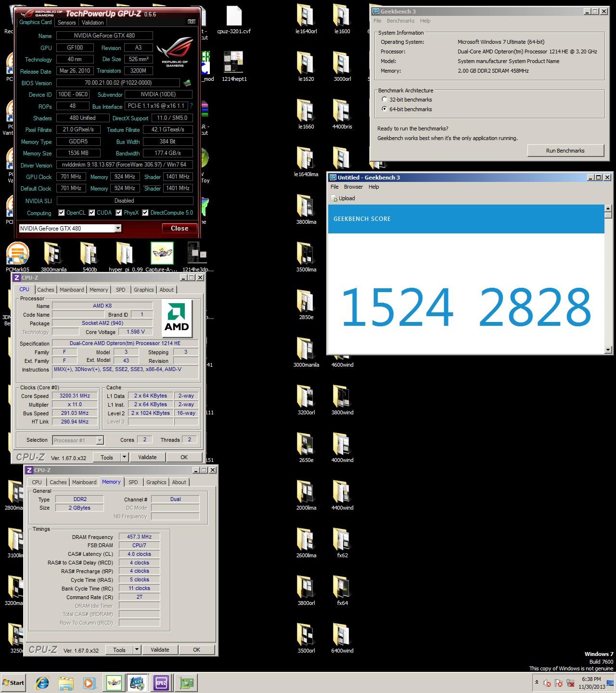This screenshot has width=616, height=693.
Task: Open the 3000orl folder
Action: [x=342, y=67]
